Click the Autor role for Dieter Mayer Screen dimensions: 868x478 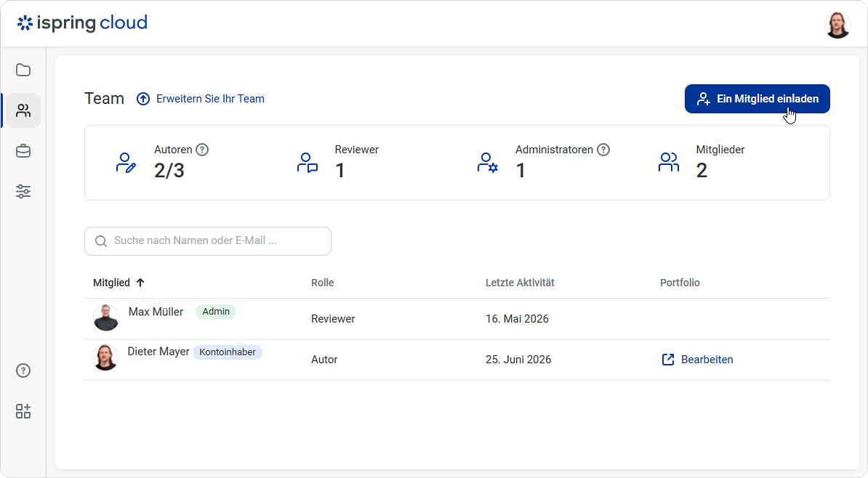pos(324,360)
